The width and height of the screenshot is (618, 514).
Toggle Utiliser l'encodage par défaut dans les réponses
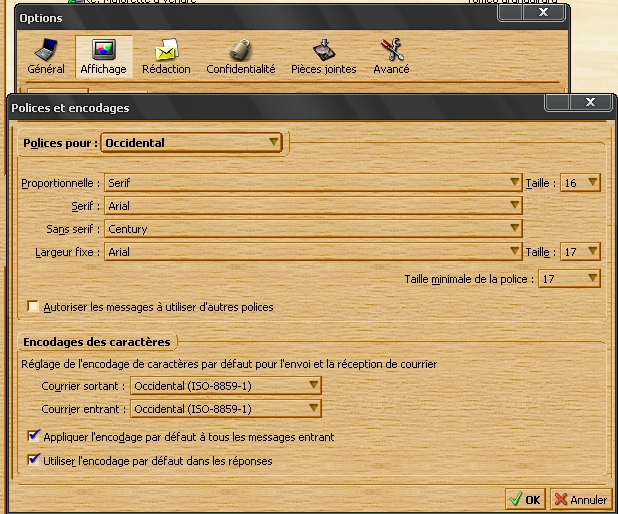click(x=34, y=461)
